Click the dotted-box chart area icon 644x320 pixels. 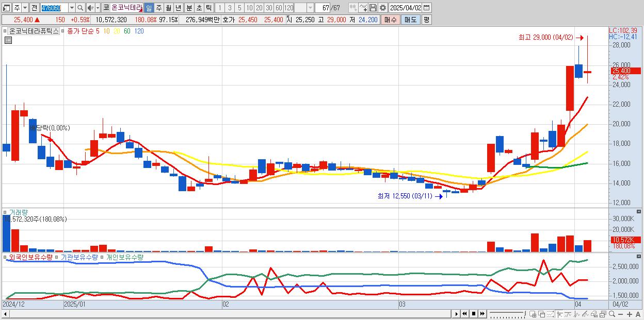(550, 314)
